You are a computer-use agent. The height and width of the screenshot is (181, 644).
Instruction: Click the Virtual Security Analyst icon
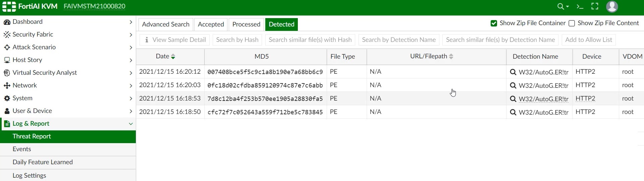[7, 73]
